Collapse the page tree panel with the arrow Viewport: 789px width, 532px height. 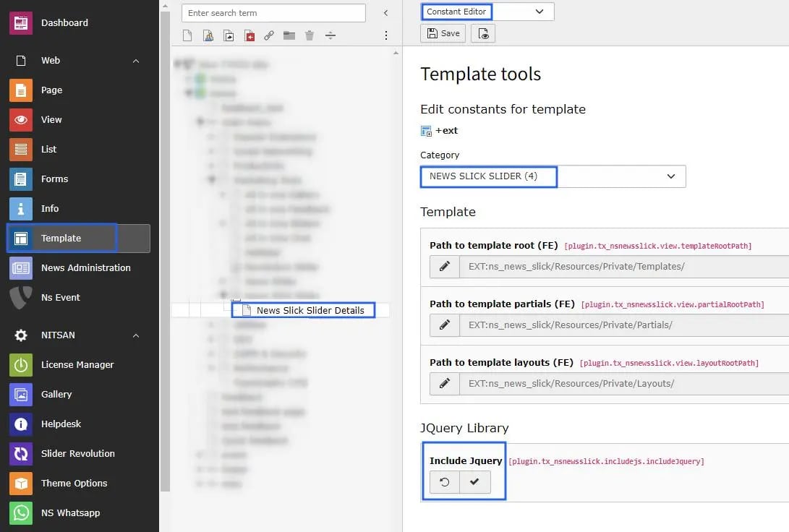point(386,13)
